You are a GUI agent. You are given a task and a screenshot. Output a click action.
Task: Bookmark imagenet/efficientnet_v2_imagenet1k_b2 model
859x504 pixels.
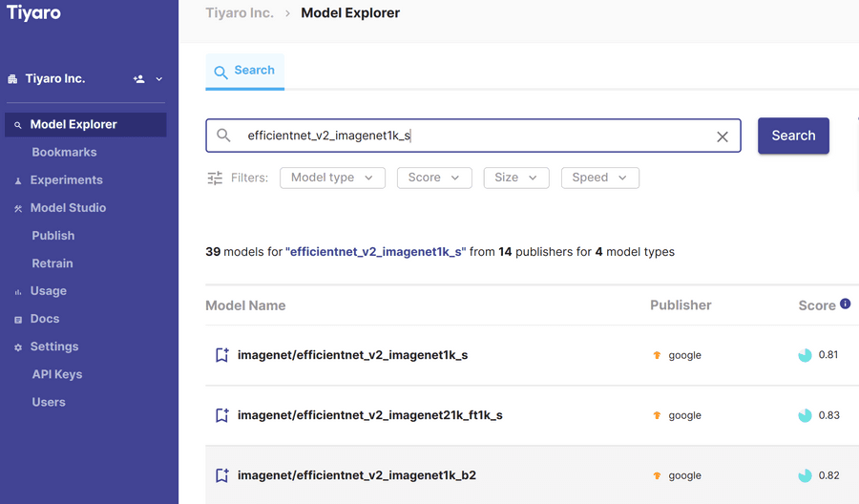click(x=221, y=475)
